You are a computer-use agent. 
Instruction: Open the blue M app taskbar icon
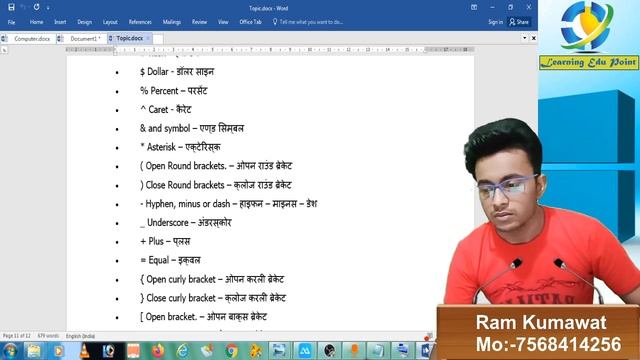304,351
